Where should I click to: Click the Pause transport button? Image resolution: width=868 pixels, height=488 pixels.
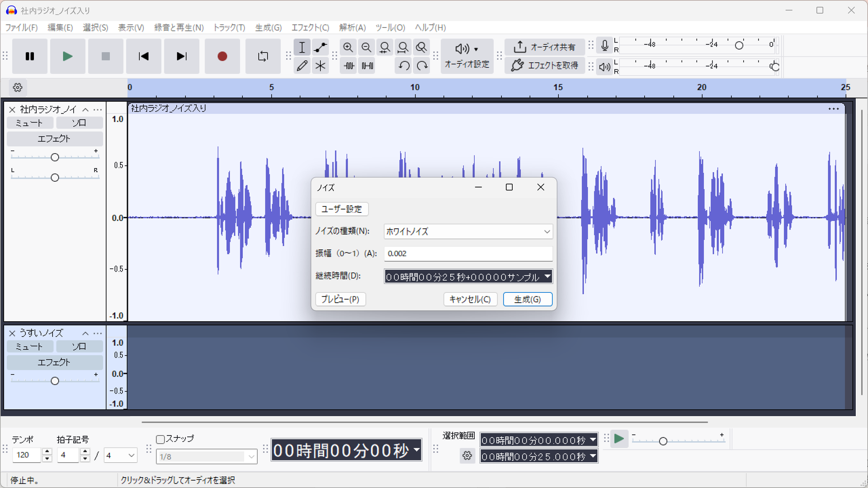pos(30,56)
